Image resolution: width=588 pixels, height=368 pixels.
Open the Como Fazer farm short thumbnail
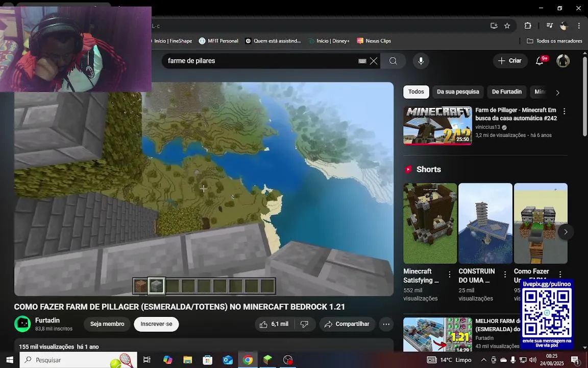point(541,223)
